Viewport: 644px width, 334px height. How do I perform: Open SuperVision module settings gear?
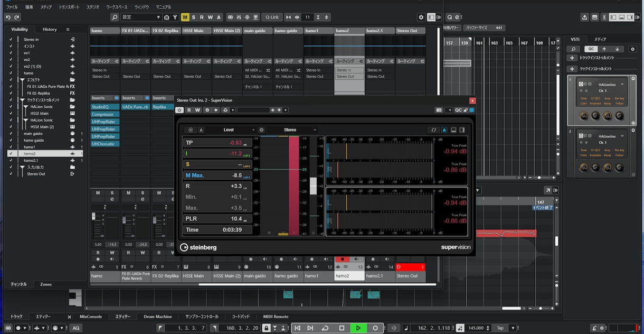pyautogui.click(x=261, y=129)
